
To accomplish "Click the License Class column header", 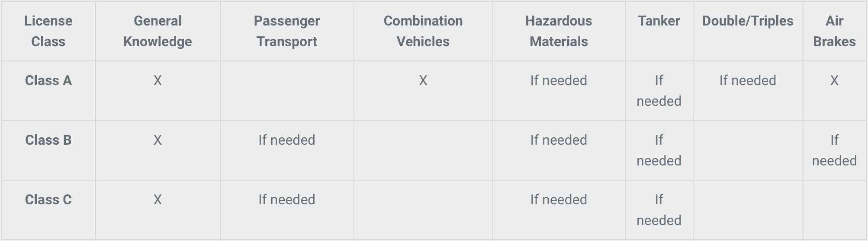I will pyautogui.click(x=48, y=31).
